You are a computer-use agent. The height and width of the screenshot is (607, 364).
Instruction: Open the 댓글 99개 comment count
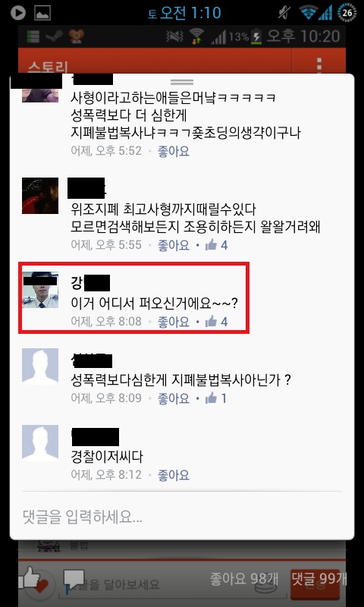pos(319,578)
